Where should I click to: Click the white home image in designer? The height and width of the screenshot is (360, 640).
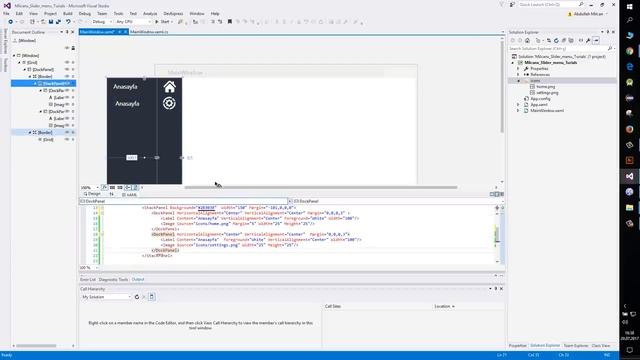[169, 87]
